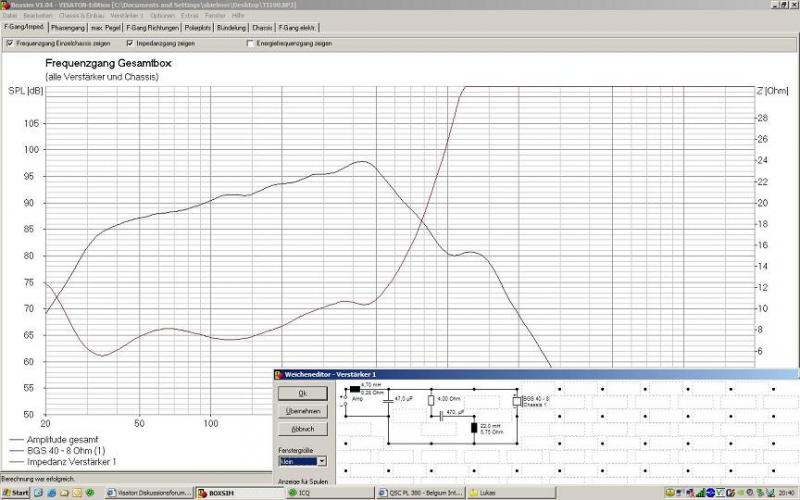Switch to the Bündelung tab
Viewport: 800px width, 500px height.
point(232,28)
